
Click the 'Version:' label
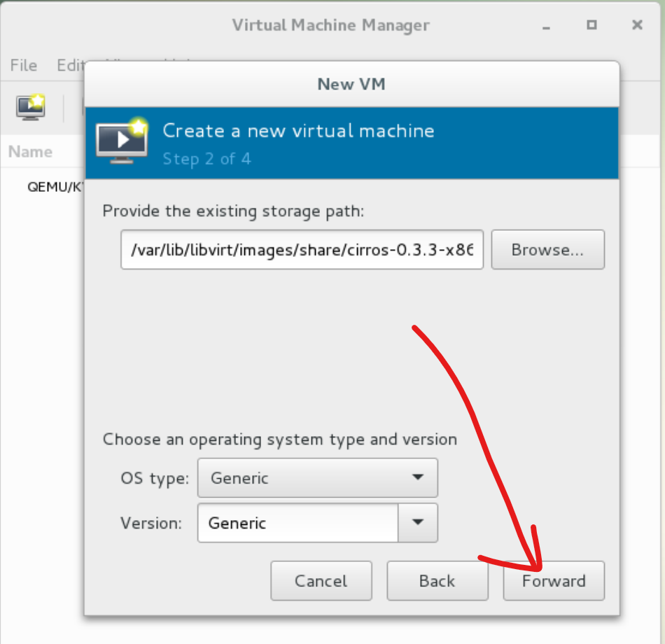click(x=151, y=523)
